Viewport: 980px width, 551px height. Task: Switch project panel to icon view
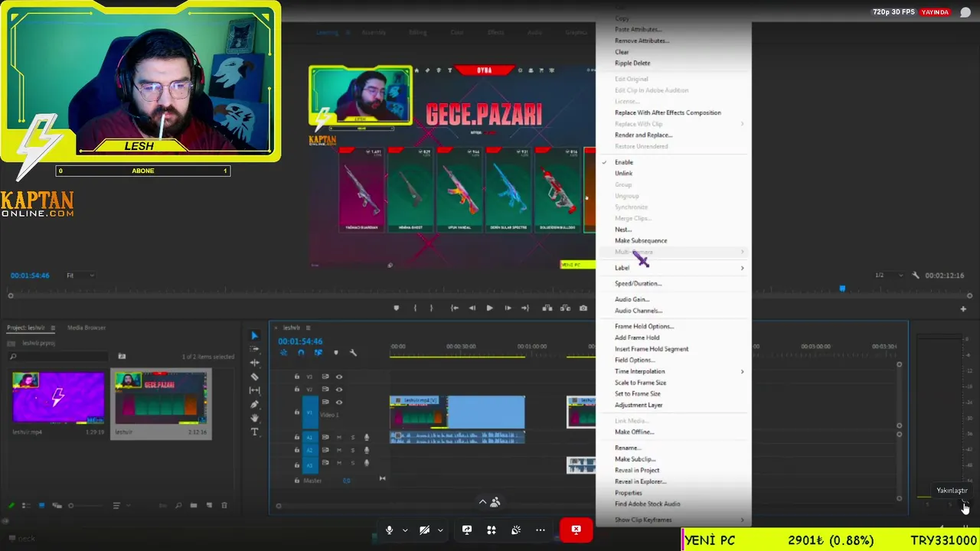click(41, 505)
